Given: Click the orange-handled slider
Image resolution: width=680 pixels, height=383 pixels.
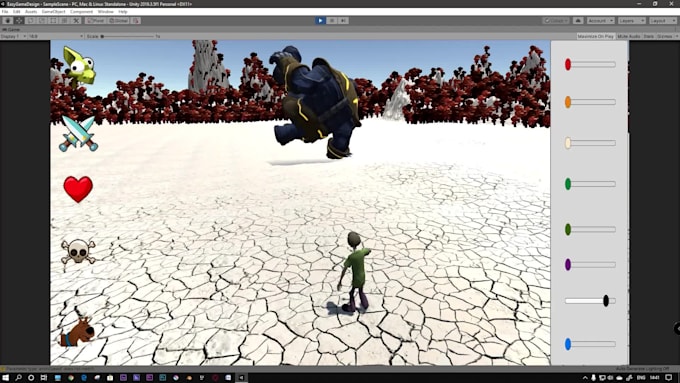Looking at the screenshot, I should 590,102.
